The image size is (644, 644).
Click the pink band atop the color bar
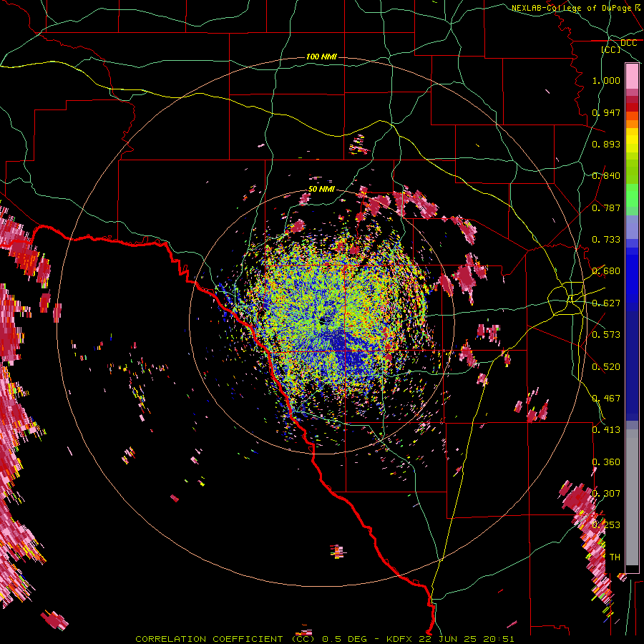click(632, 76)
